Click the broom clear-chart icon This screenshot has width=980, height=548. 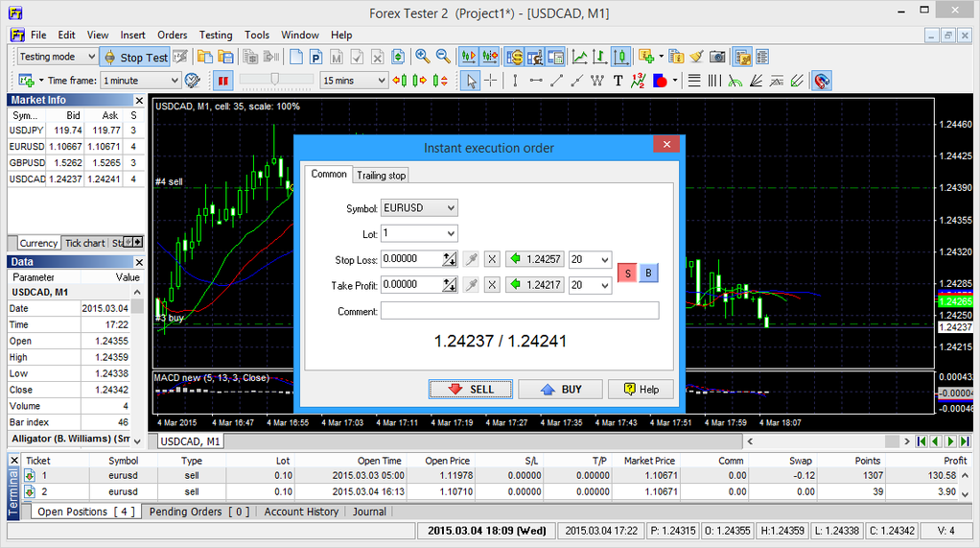pos(697,57)
